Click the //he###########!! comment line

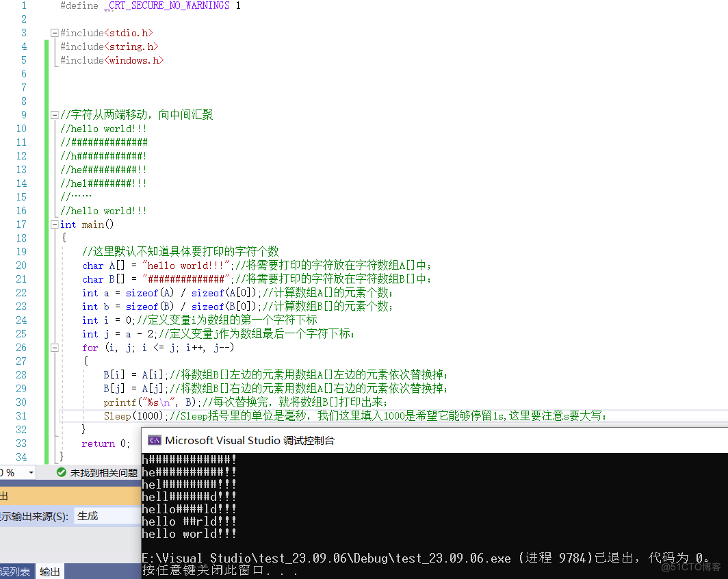pos(103,170)
